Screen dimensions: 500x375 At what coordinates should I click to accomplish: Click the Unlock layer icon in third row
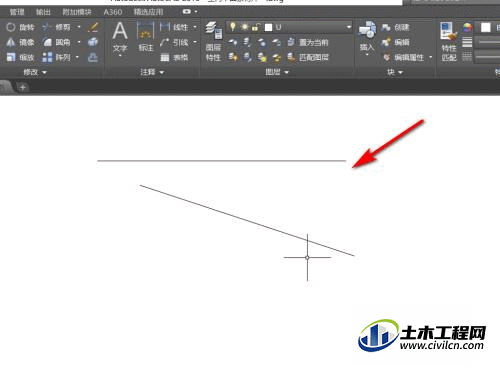[x=276, y=57]
